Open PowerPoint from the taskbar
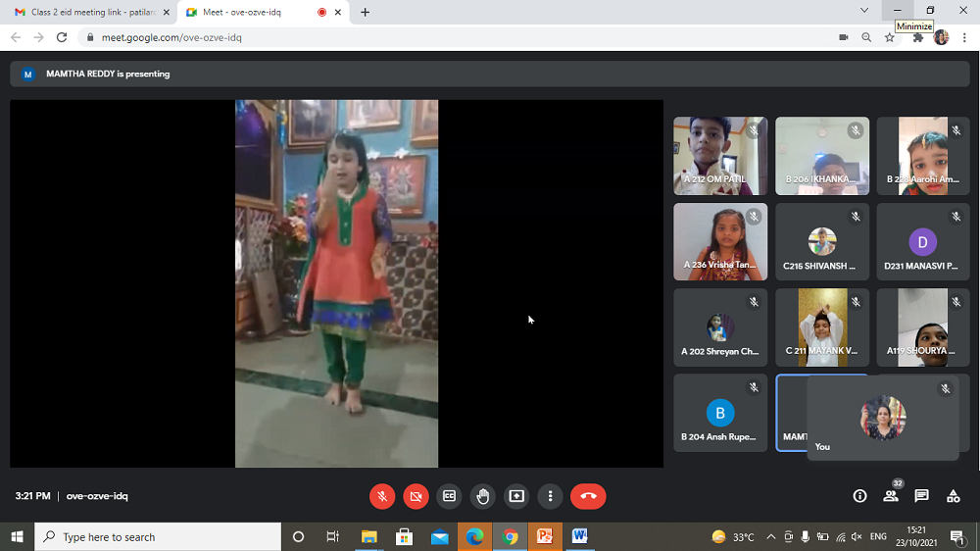Viewport: 980px width, 551px height. pos(544,537)
